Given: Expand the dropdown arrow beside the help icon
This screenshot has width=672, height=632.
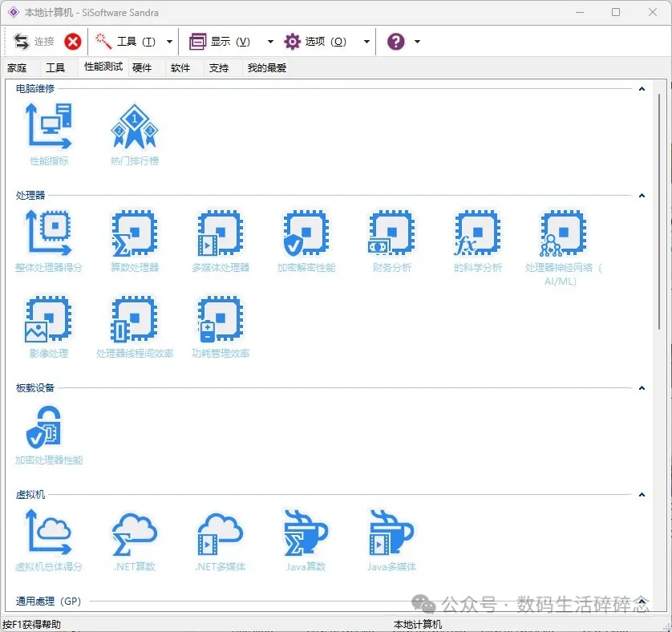Looking at the screenshot, I should [x=418, y=42].
